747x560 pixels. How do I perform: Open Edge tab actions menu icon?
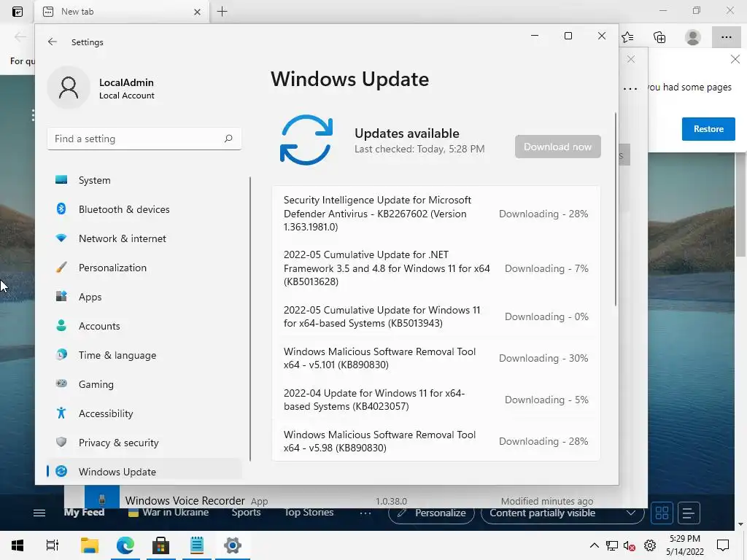point(18,12)
